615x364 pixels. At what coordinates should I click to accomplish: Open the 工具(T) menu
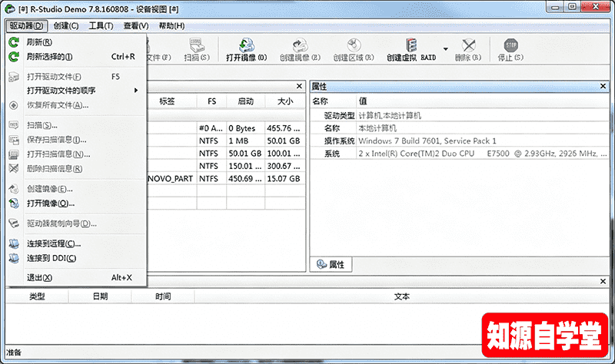[x=101, y=26]
